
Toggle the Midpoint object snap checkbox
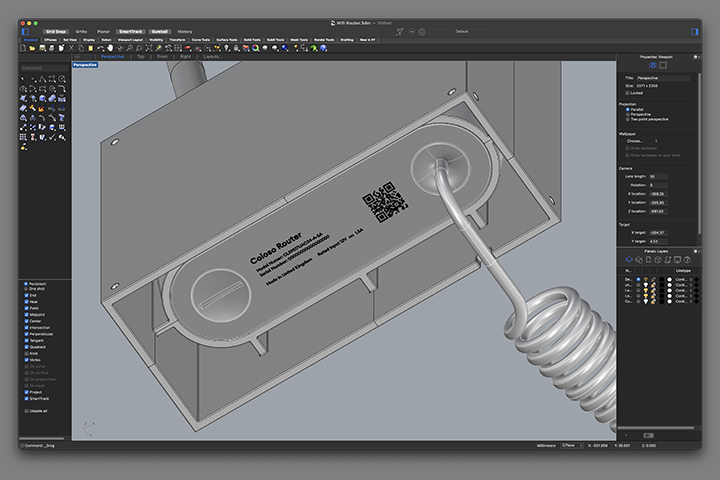(26, 315)
